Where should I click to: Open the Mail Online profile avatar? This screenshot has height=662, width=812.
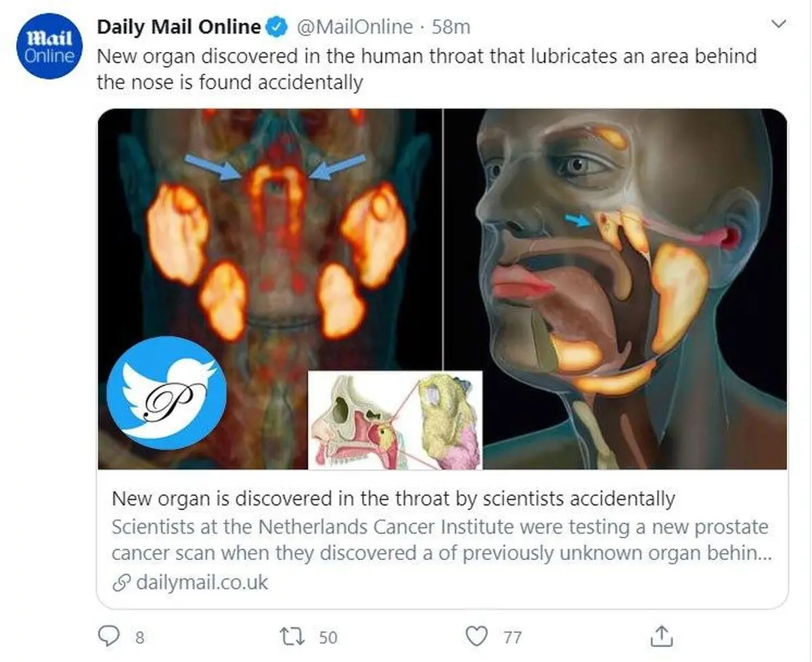49,45
